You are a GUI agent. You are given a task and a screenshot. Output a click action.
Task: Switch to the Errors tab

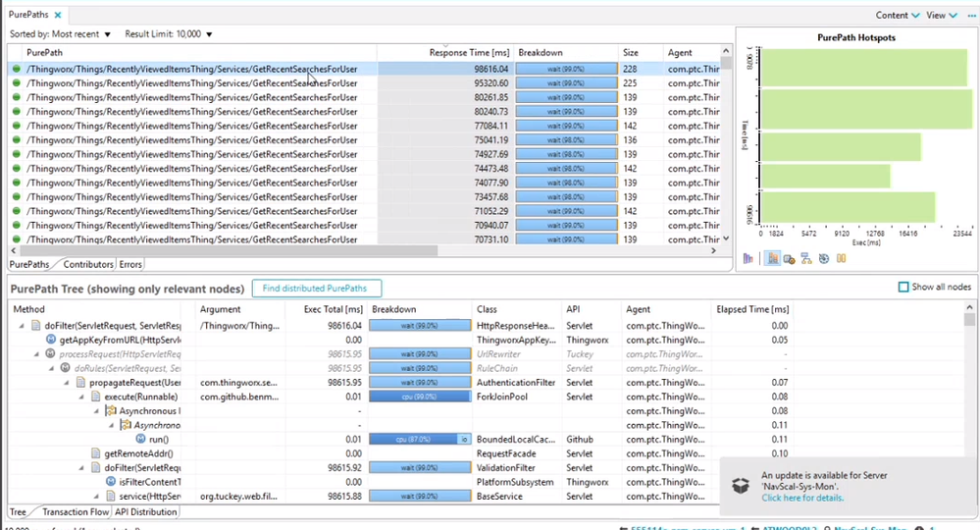coord(130,264)
